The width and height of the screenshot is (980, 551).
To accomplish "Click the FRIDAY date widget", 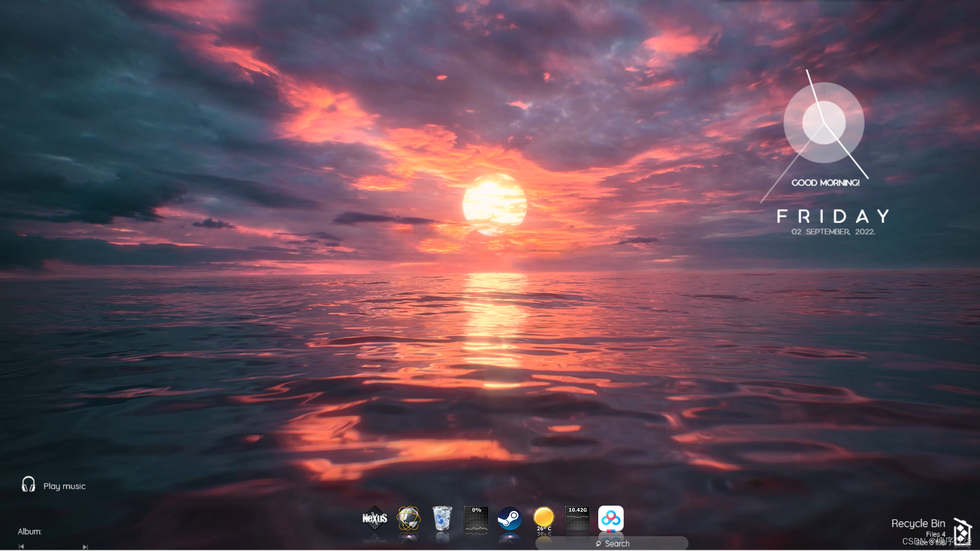I will point(832,216).
